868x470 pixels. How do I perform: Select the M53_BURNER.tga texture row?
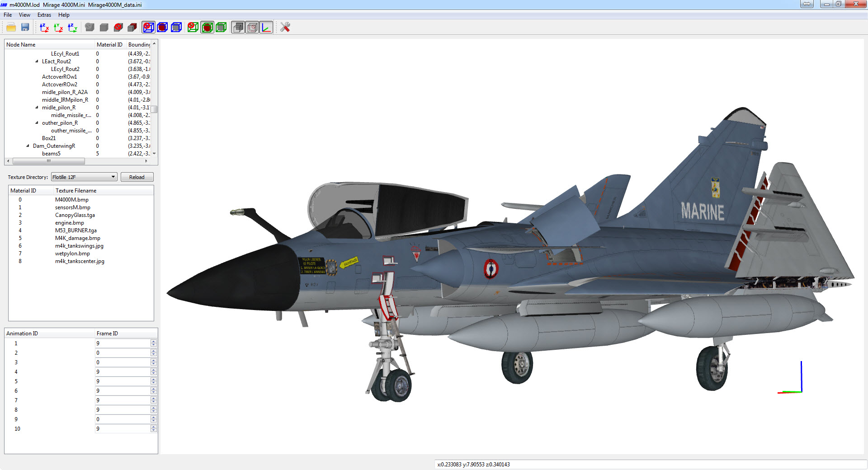tap(81, 230)
